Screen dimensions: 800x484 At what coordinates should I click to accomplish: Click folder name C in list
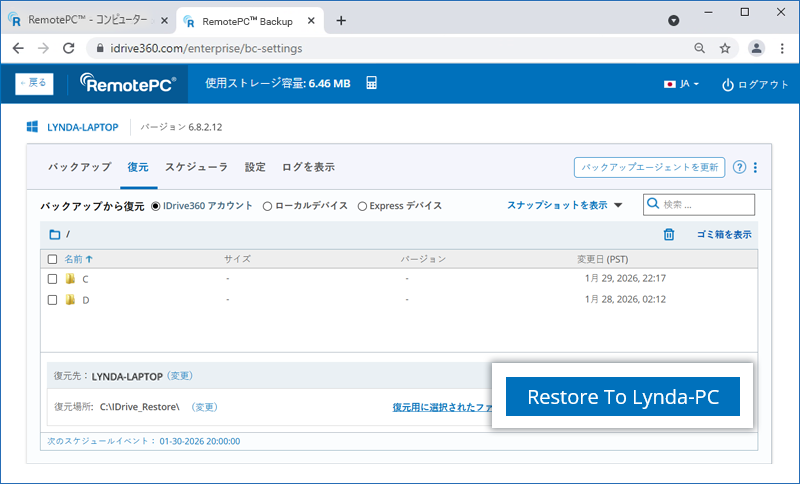(85, 279)
